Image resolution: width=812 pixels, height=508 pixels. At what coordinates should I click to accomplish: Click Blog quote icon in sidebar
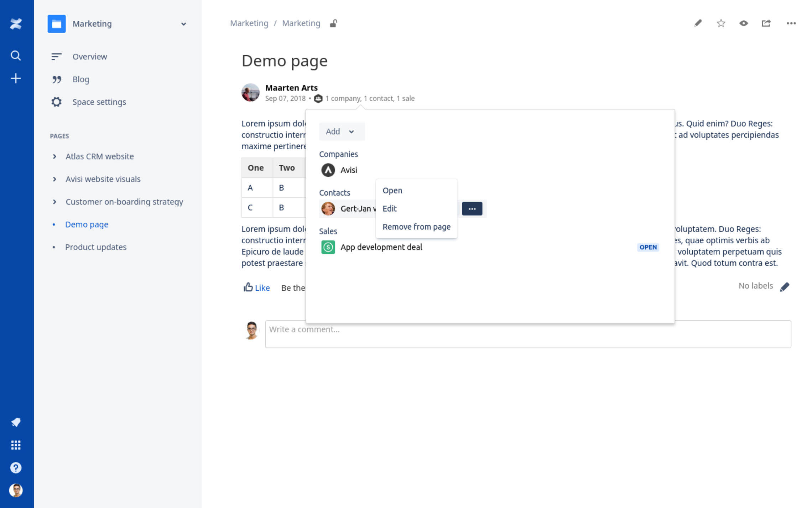(x=56, y=79)
